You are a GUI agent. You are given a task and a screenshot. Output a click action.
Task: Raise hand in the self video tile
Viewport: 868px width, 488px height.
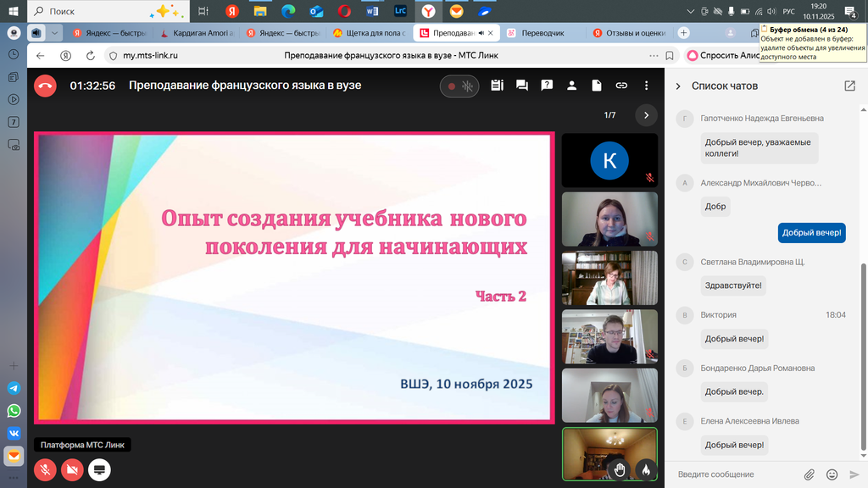620,469
